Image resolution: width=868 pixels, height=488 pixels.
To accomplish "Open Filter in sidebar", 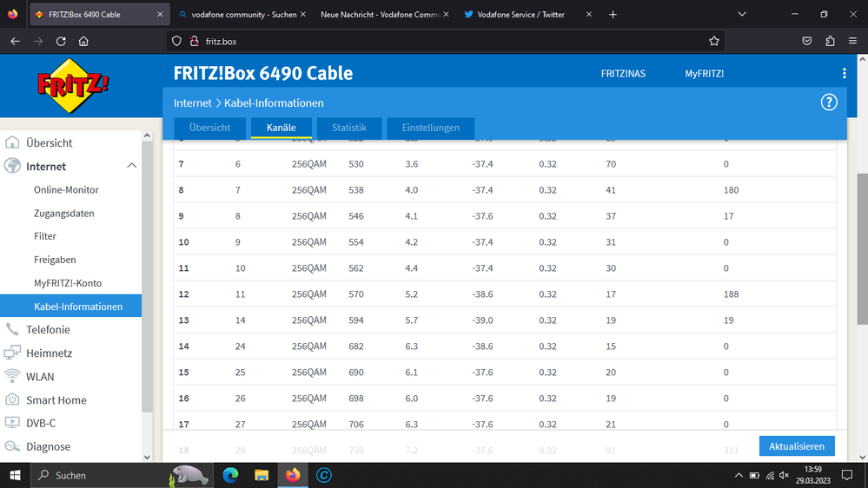I will [45, 236].
